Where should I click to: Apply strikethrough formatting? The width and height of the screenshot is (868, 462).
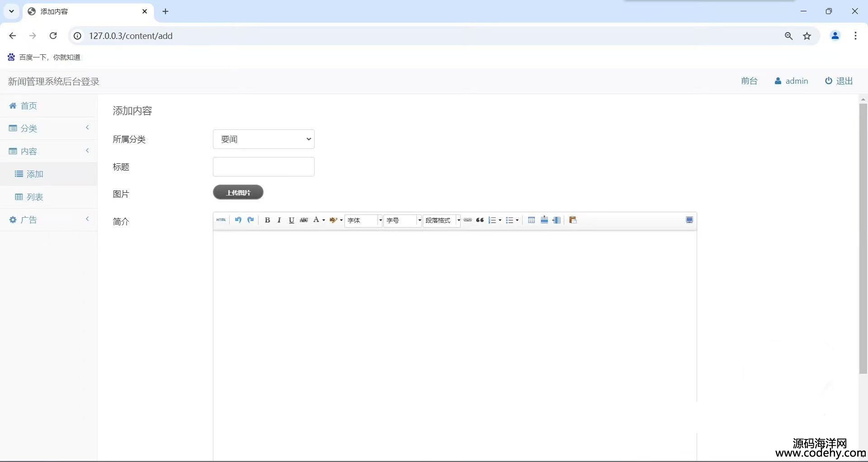point(304,220)
